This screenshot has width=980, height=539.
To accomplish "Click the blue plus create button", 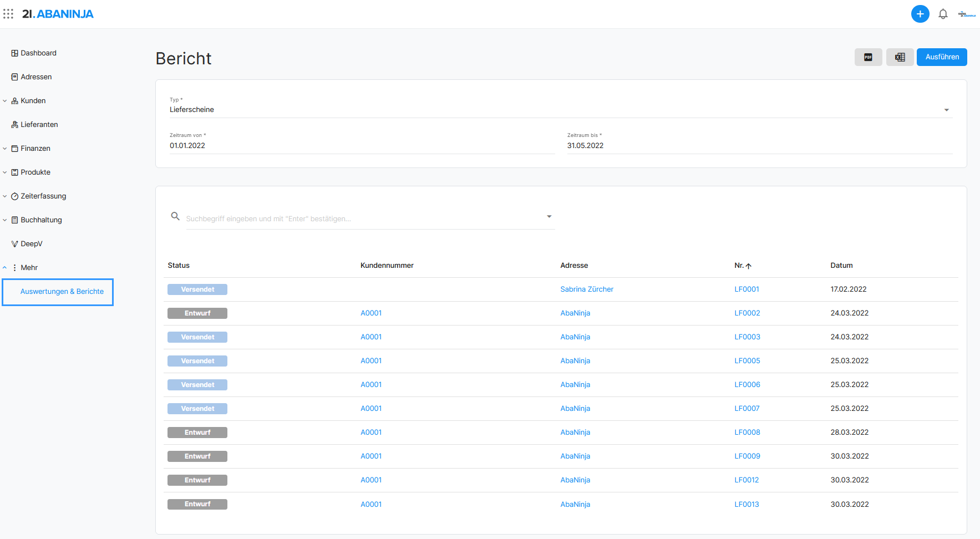I will click(x=920, y=14).
